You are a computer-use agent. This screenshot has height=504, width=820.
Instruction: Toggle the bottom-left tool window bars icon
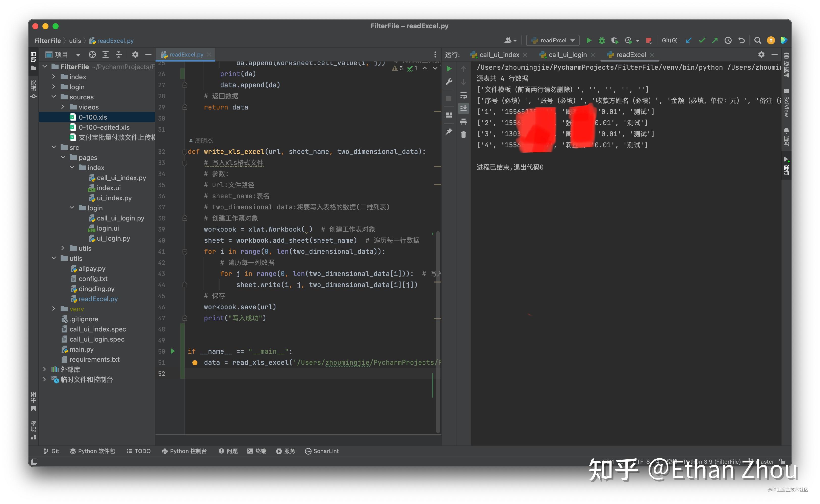(x=34, y=461)
